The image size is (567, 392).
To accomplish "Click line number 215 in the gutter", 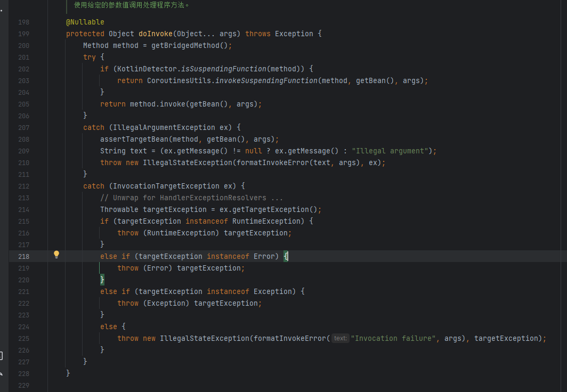I will coord(24,221).
